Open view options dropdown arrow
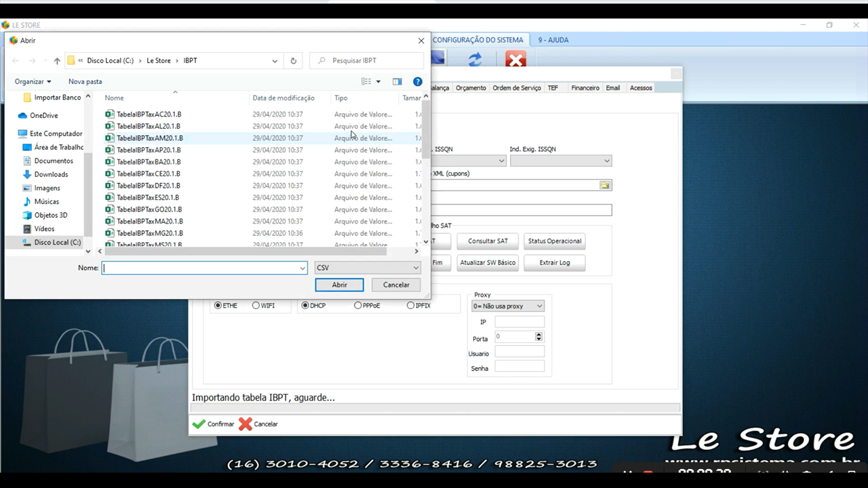The height and width of the screenshot is (488, 868). [x=378, y=81]
